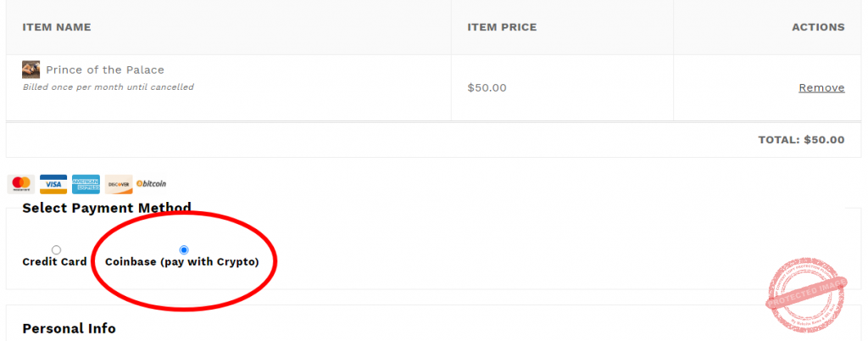
Task: Click the ITEM PRICE column header
Action: click(x=502, y=27)
